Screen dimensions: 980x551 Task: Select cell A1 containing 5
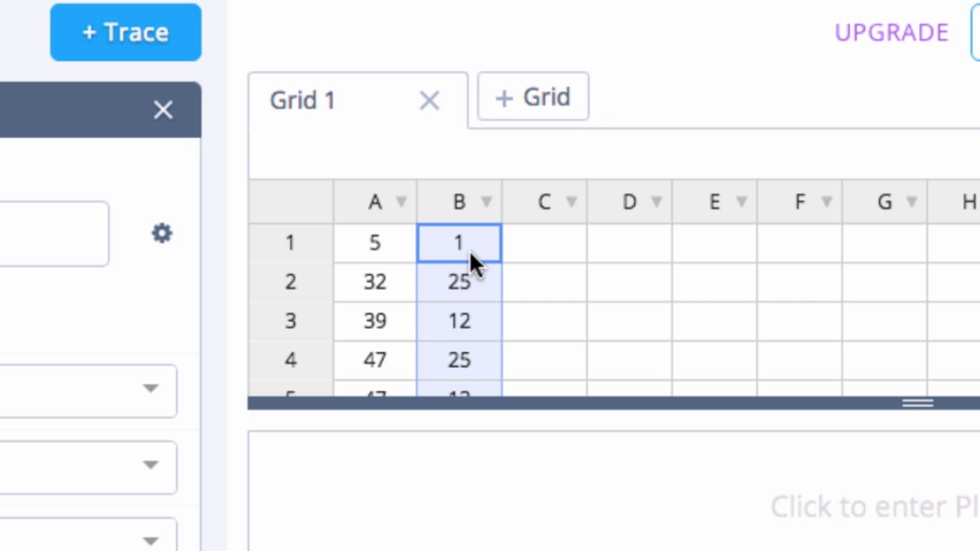point(374,243)
